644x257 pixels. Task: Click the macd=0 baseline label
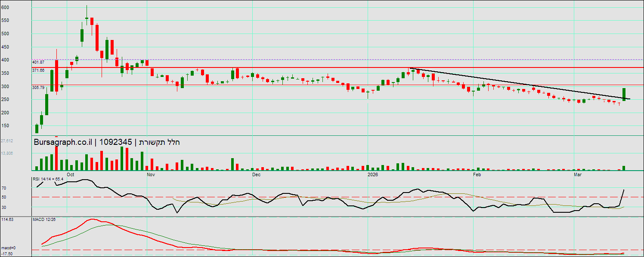pyautogui.click(x=8, y=248)
